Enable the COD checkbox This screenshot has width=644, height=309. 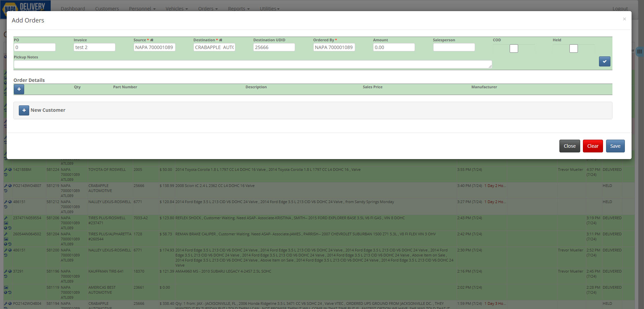[514, 48]
